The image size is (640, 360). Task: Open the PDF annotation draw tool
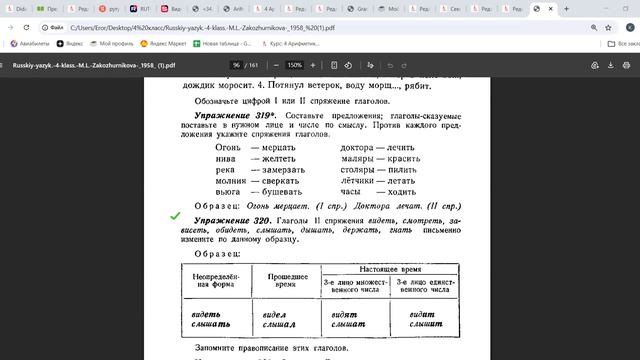(370, 65)
